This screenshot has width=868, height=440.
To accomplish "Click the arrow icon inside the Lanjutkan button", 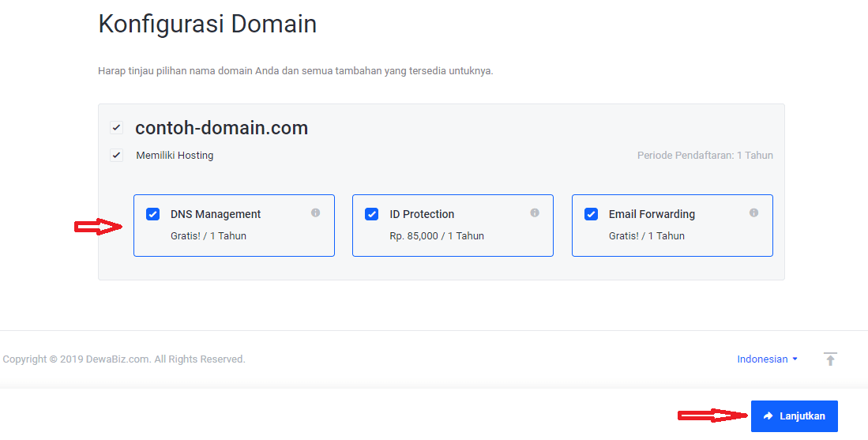I will (x=768, y=416).
